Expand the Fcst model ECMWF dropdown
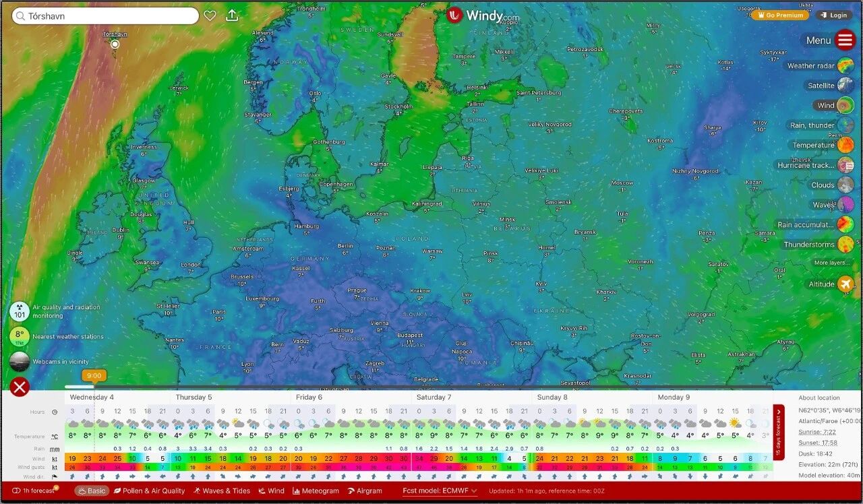This screenshot has width=863, height=504. [x=440, y=491]
